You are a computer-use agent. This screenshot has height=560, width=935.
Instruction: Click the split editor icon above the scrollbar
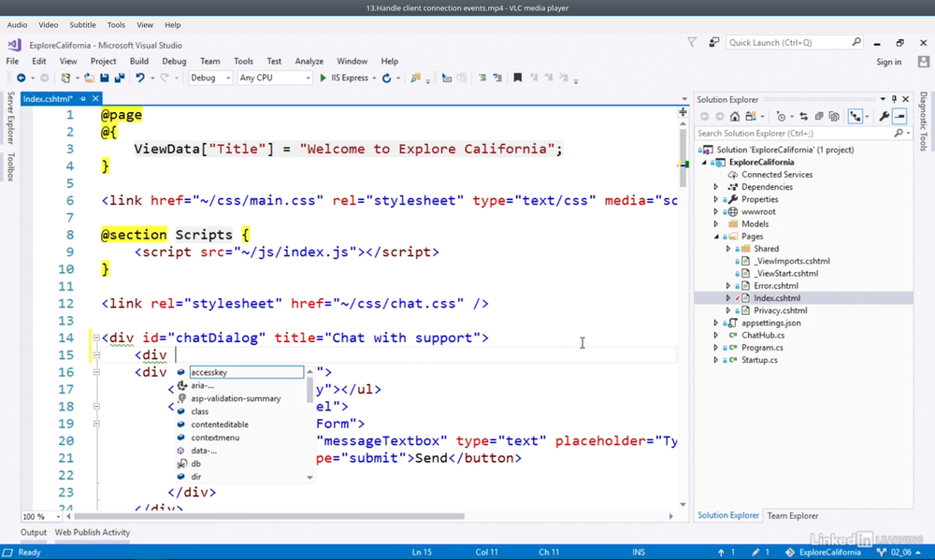(x=683, y=112)
